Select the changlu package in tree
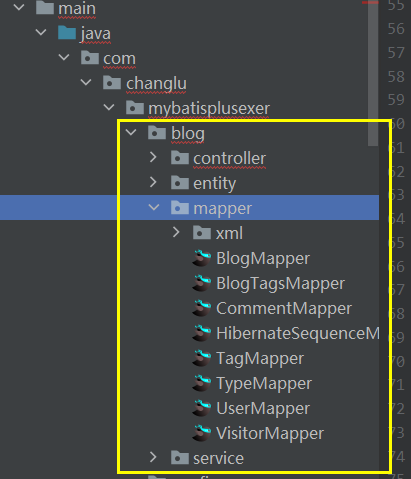The image size is (411, 479). click(156, 83)
